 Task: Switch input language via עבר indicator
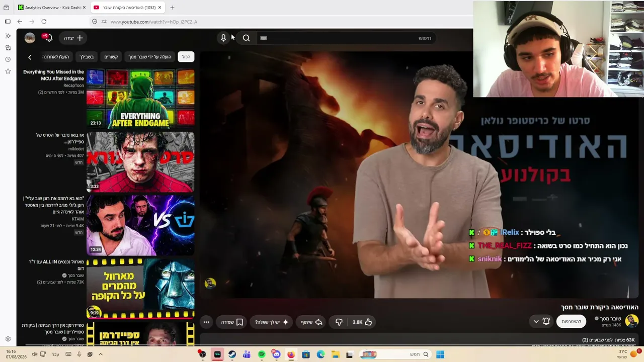tap(55, 354)
